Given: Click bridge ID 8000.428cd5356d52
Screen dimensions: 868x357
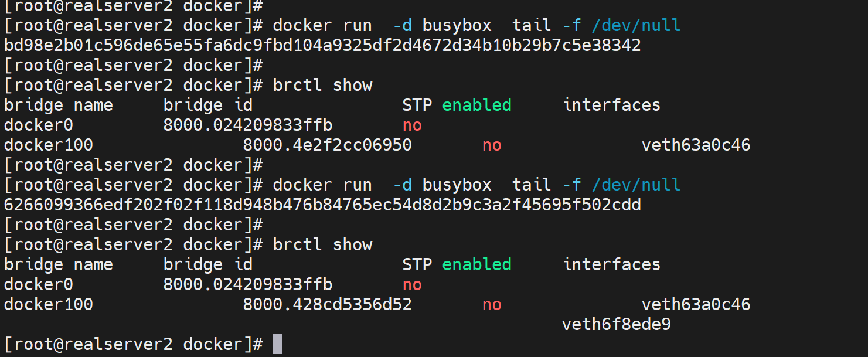Looking at the screenshot, I should click(x=327, y=304).
